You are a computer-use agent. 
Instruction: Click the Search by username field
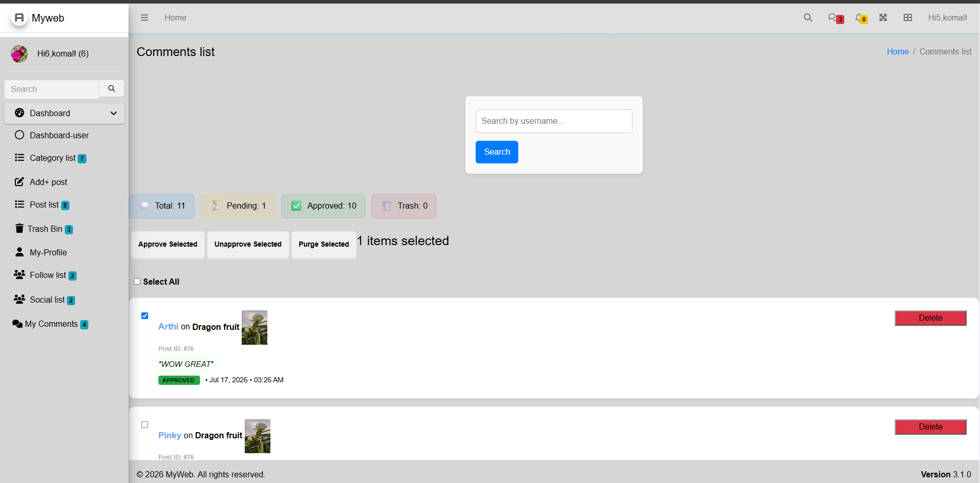[x=554, y=121]
